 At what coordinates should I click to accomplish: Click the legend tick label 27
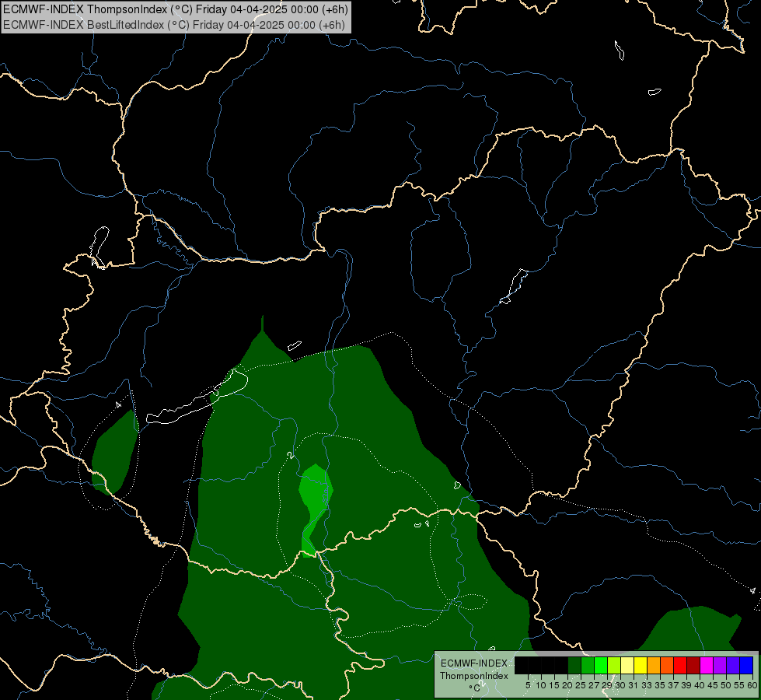[594, 685]
